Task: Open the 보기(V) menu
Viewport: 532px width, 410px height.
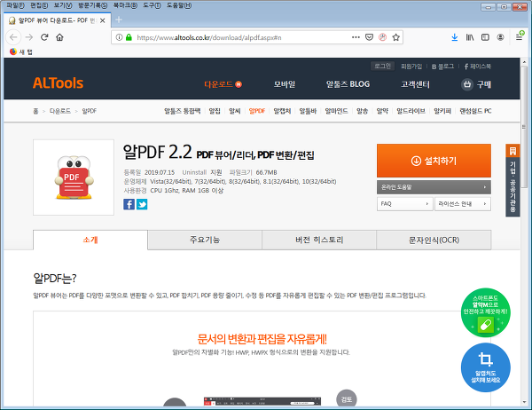Action: coord(63,5)
